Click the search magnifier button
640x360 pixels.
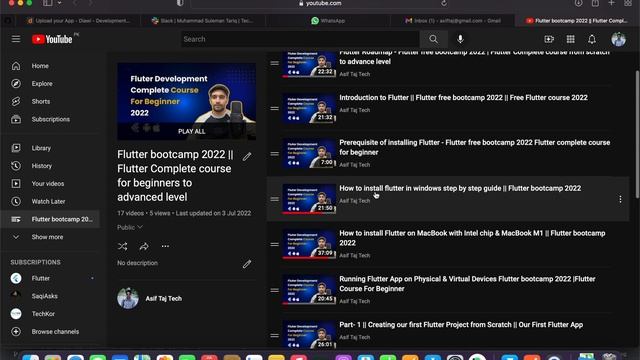click(x=433, y=39)
